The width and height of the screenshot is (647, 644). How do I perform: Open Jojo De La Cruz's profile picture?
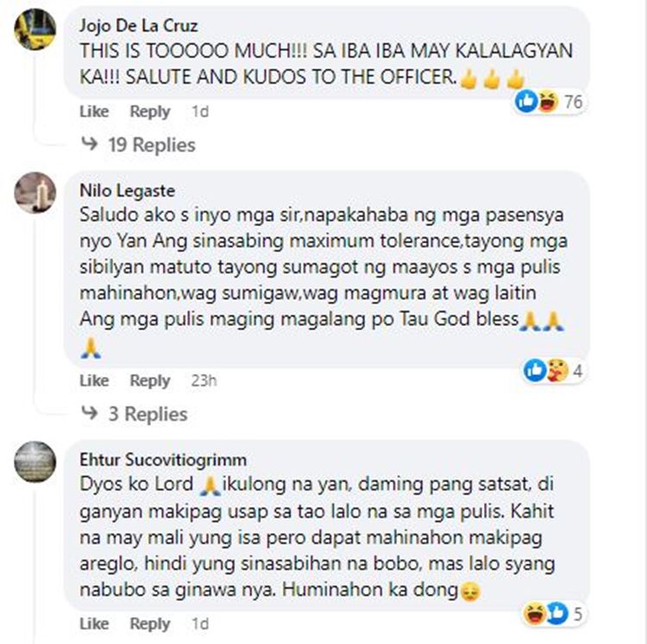[35, 29]
